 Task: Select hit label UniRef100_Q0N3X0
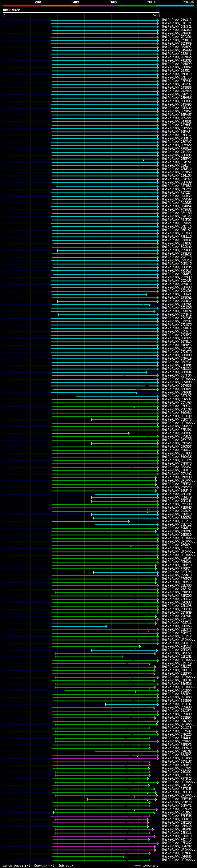176,30
